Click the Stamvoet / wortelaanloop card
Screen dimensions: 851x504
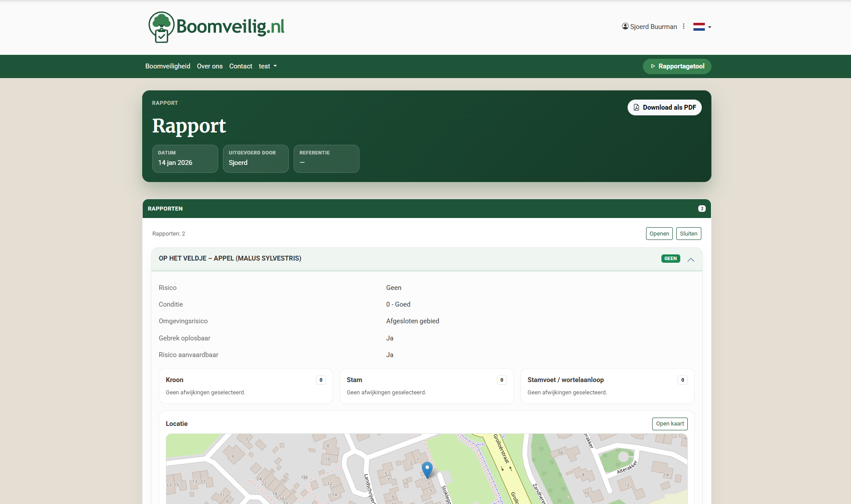(607, 386)
